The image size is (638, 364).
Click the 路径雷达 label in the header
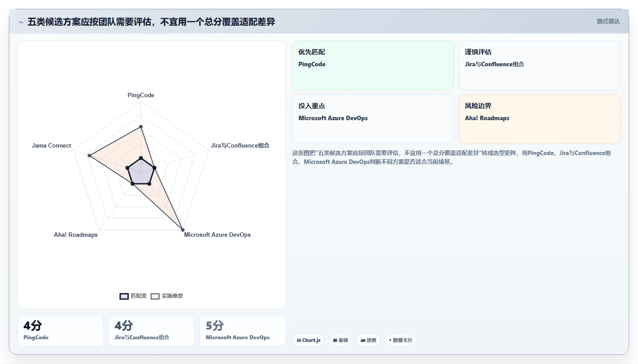point(608,21)
